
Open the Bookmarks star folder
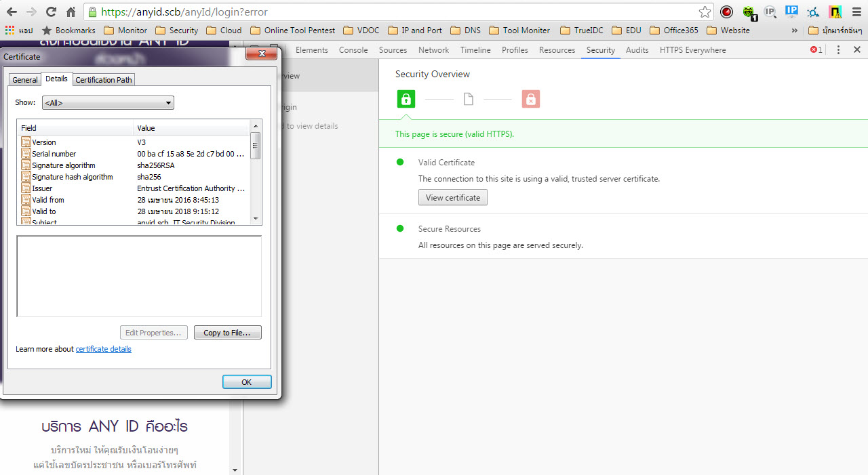[x=68, y=30]
